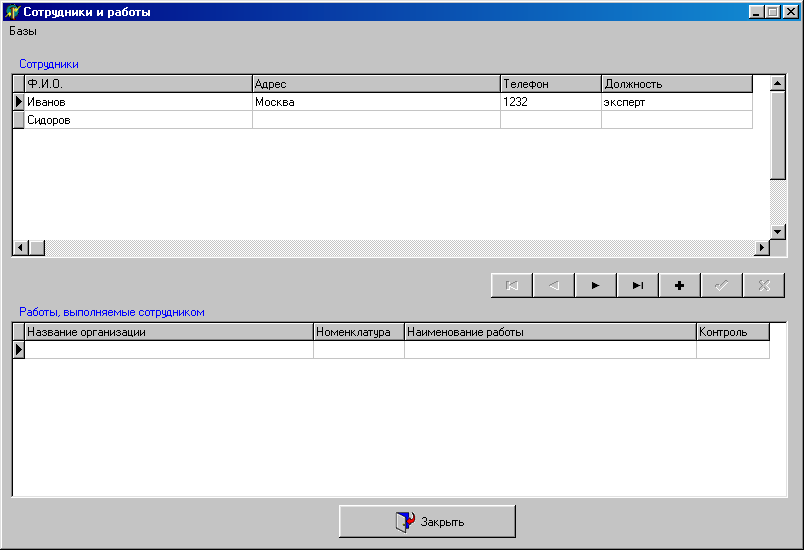Post edit with checkmark navigator button

click(x=722, y=286)
